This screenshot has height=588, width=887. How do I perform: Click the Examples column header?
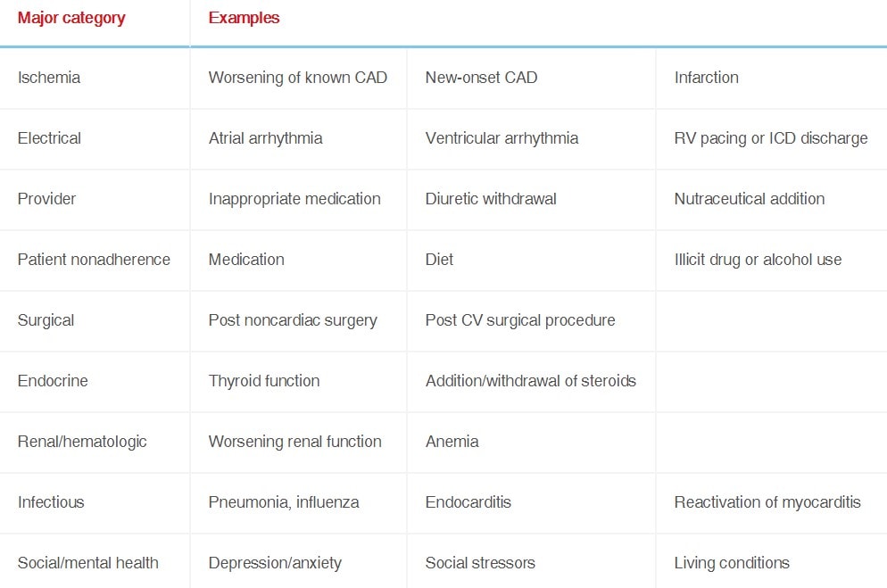244,18
